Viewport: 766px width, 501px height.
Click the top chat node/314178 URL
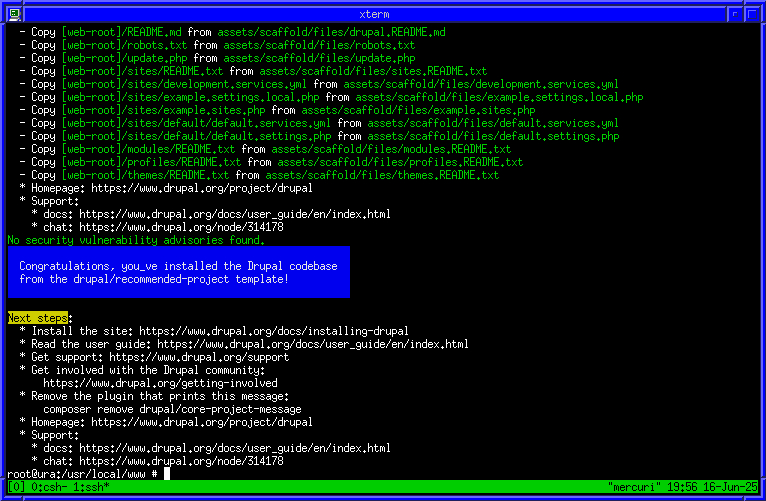point(181,227)
